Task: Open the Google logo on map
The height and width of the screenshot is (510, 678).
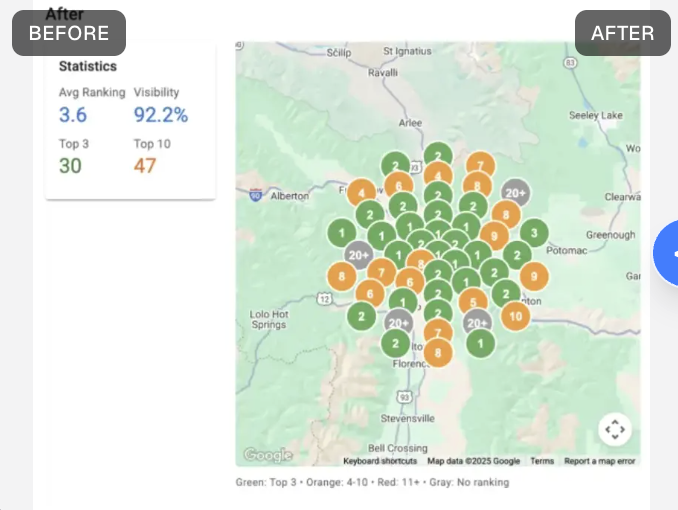Action: [268, 455]
